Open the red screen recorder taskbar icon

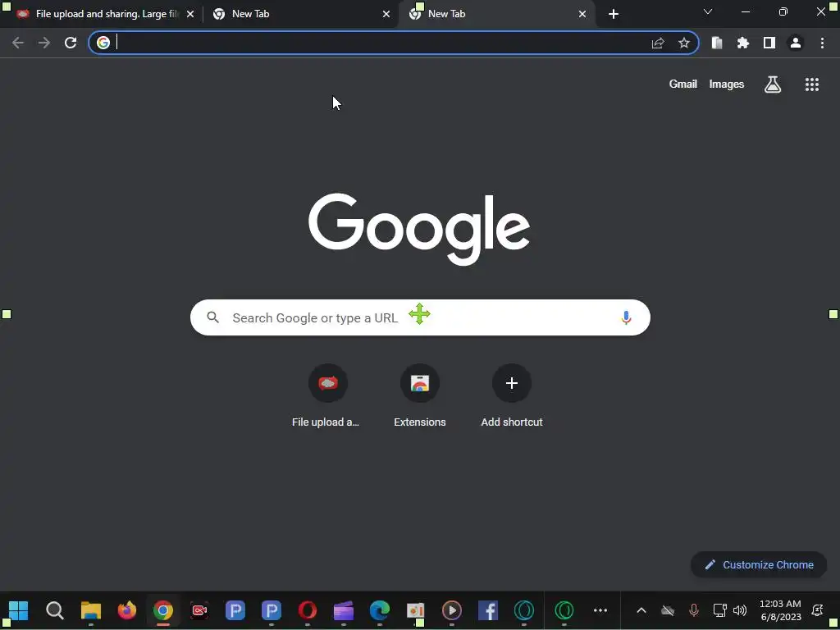point(199,610)
